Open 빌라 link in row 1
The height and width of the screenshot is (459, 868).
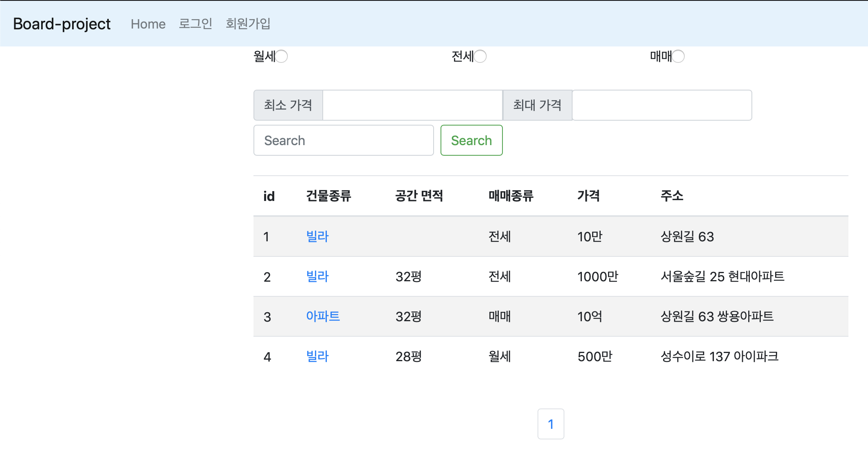pyautogui.click(x=317, y=236)
